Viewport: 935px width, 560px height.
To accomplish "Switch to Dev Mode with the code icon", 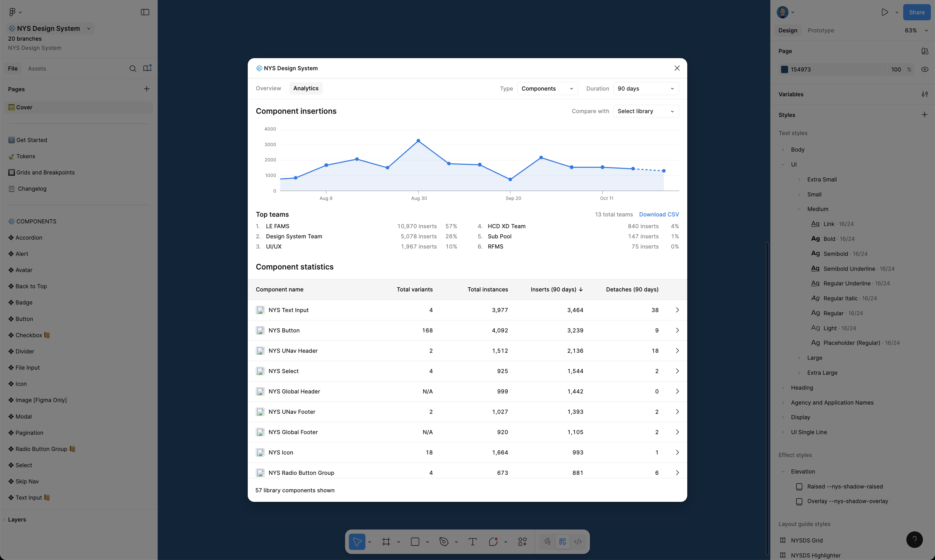I will click(x=578, y=542).
